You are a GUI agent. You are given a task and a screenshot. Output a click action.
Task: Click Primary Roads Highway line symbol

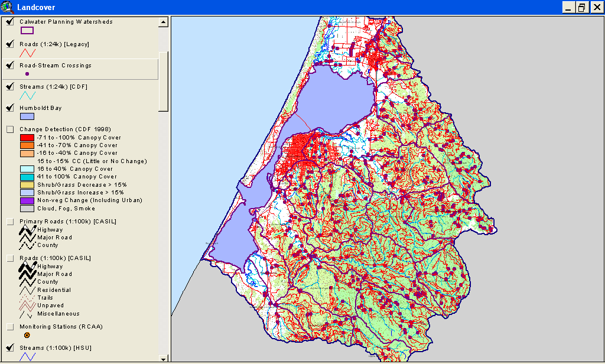tap(27, 230)
